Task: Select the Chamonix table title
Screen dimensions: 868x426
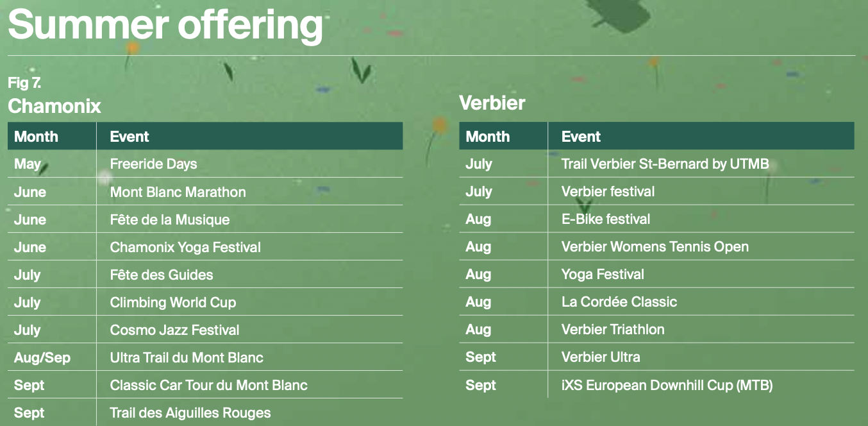Action: (x=54, y=105)
